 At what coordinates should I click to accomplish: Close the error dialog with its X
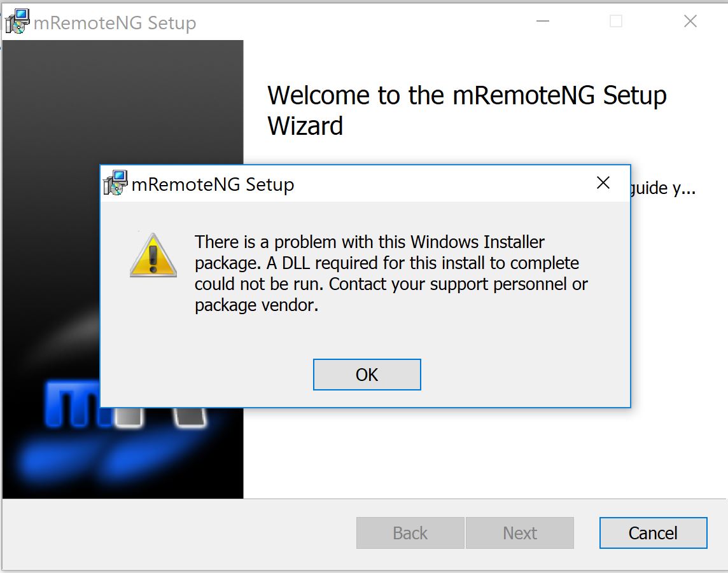[603, 183]
